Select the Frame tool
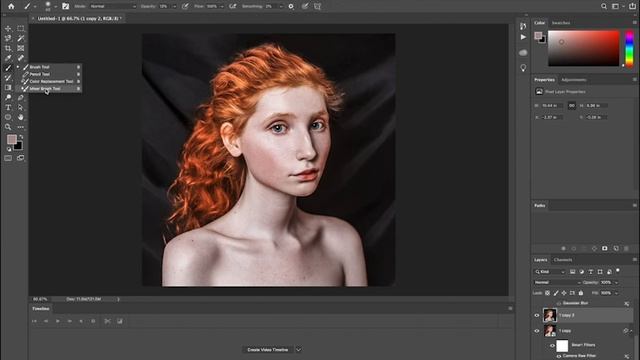The width and height of the screenshot is (640, 360). (21, 48)
